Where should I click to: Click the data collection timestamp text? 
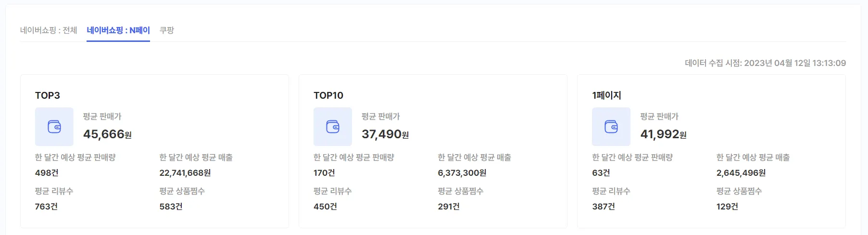(765, 63)
